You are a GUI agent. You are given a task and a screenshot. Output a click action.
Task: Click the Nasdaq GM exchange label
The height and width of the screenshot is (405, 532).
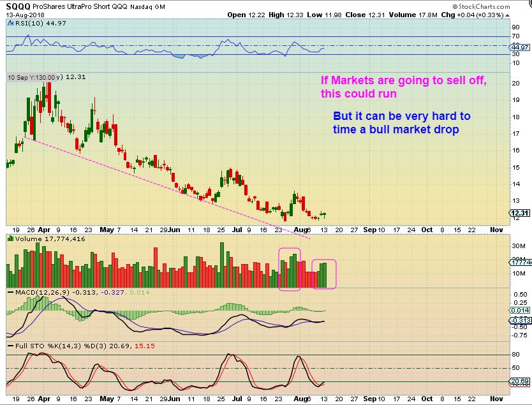(x=147, y=7)
